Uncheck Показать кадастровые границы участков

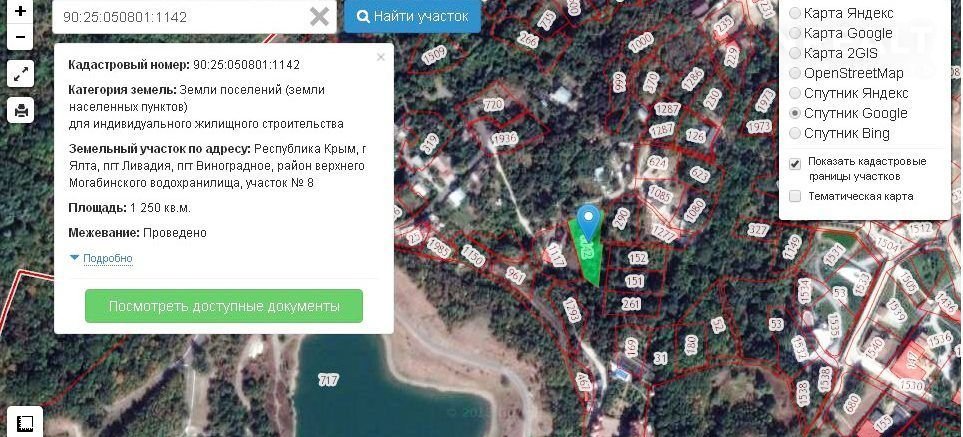(795, 163)
